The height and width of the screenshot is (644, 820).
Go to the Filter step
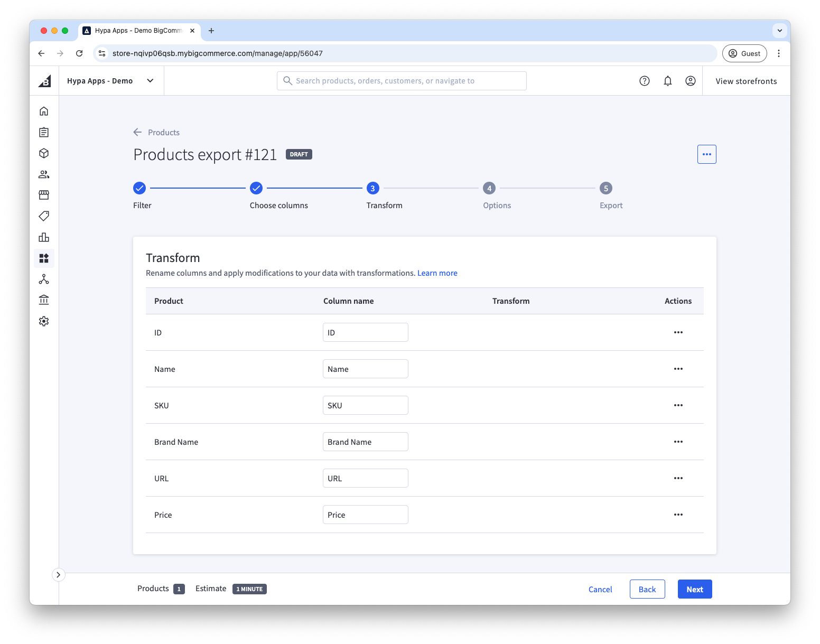point(139,188)
